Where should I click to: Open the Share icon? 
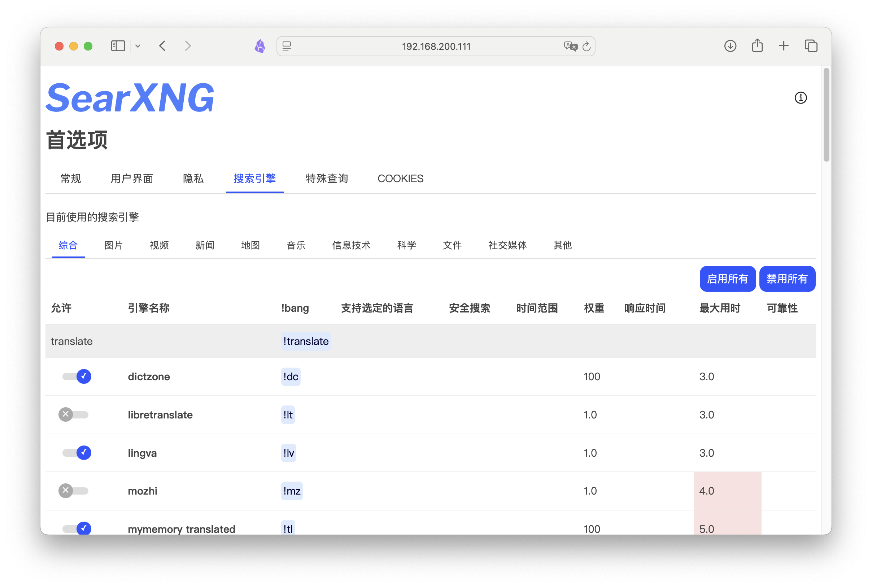(x=757, y=45)
